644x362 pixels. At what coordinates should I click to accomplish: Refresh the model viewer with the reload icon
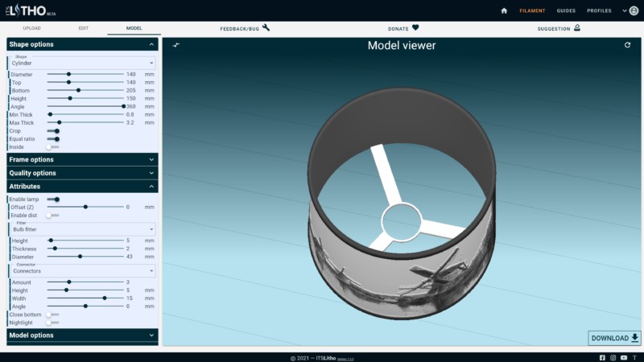(x=627, y=45)
